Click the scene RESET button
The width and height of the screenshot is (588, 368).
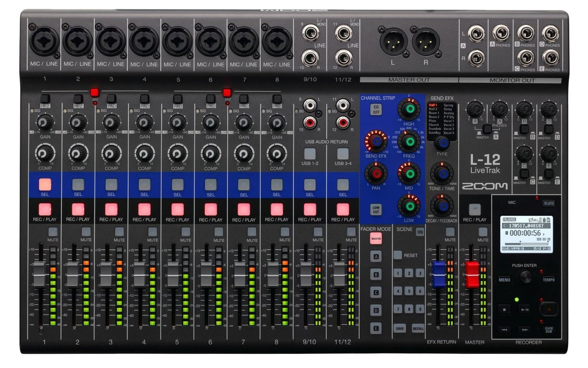tap(398, 255)
